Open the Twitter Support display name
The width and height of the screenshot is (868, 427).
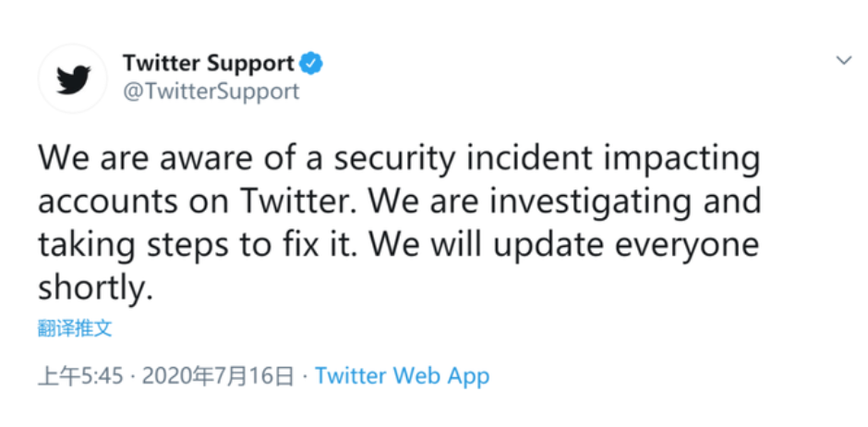coord(209,64)
